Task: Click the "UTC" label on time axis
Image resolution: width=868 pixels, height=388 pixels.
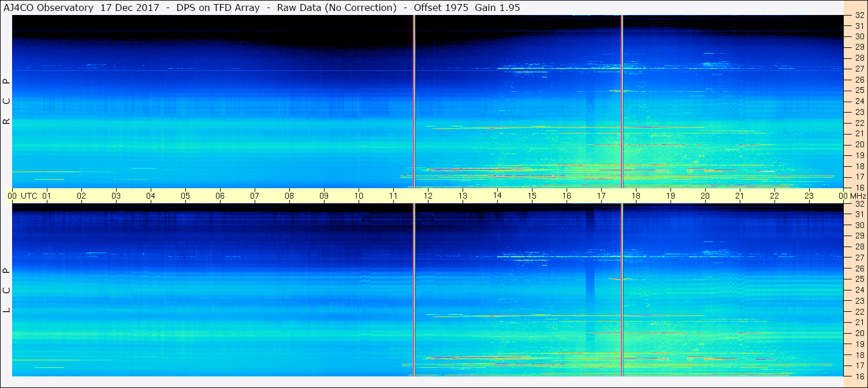Action: tap(29, 196)
